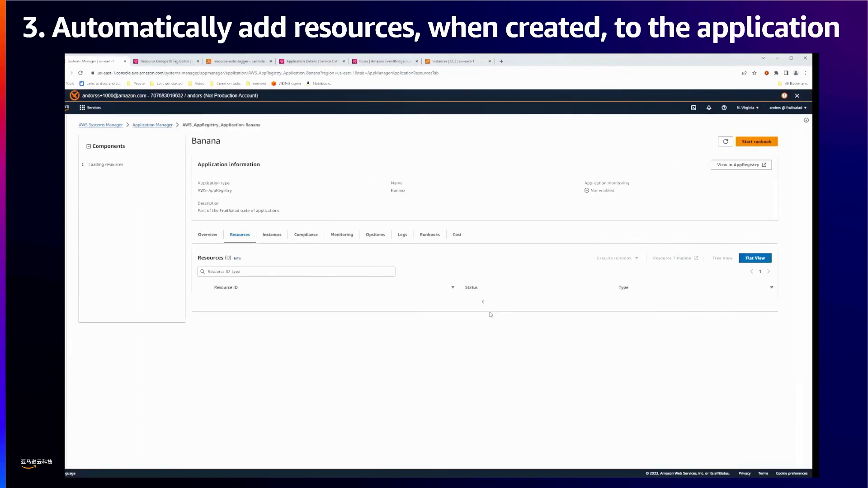This screenshot has height=488, width=868.
Task: Open the AWS Services grid menu
Action: 90,108
